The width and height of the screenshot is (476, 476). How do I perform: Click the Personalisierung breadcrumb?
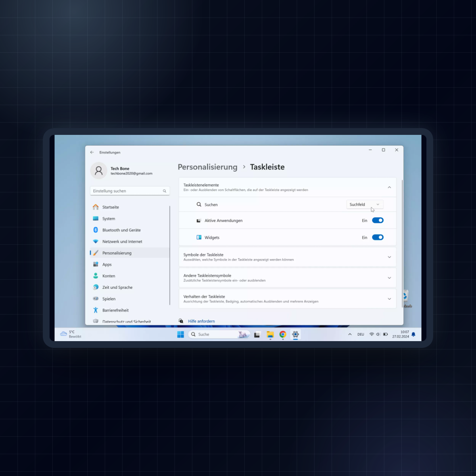[x=207, y=167]
